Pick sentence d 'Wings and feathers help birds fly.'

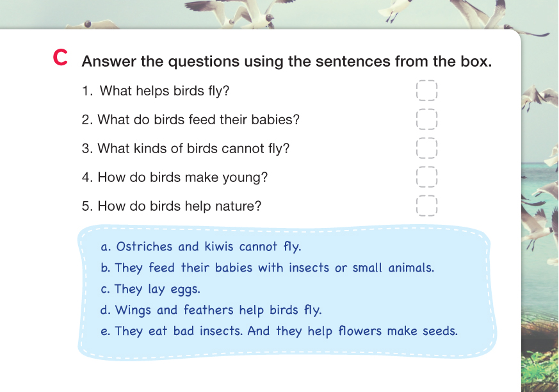click(x=211, y=310)
